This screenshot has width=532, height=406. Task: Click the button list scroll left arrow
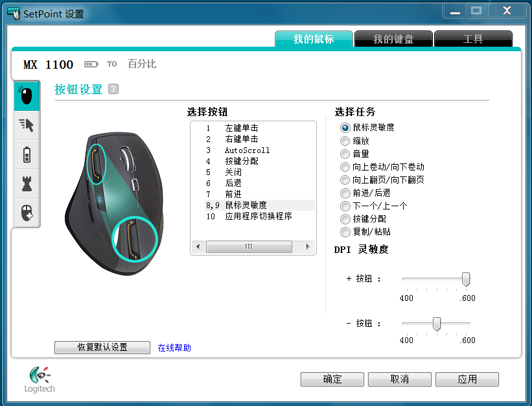click(x=198, y=246)
